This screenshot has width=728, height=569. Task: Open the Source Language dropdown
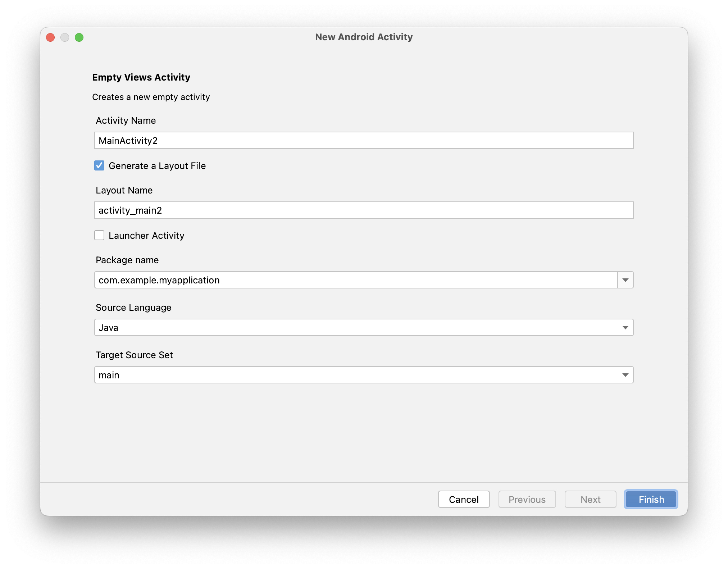tap(364, 327)
